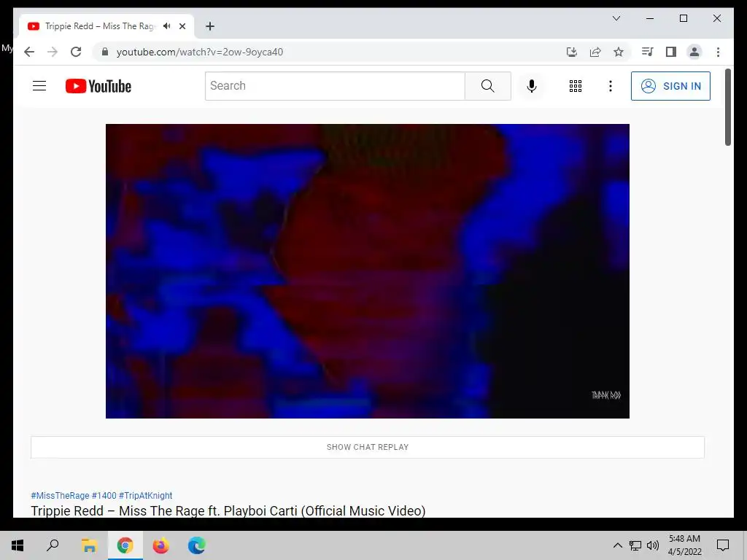Launch Microsoft Edge from the taskbar
This screenshot has height=560, width=747.
tap(196, 545)
